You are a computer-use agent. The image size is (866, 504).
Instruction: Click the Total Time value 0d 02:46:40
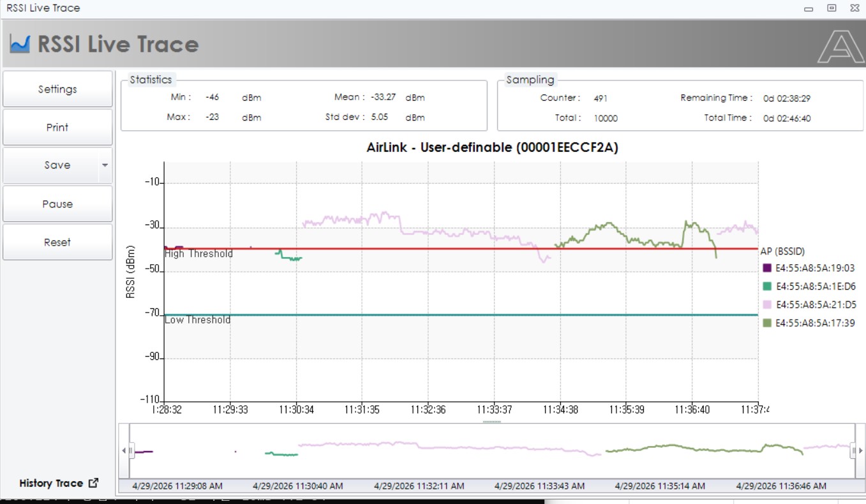[x=787, y=118]
